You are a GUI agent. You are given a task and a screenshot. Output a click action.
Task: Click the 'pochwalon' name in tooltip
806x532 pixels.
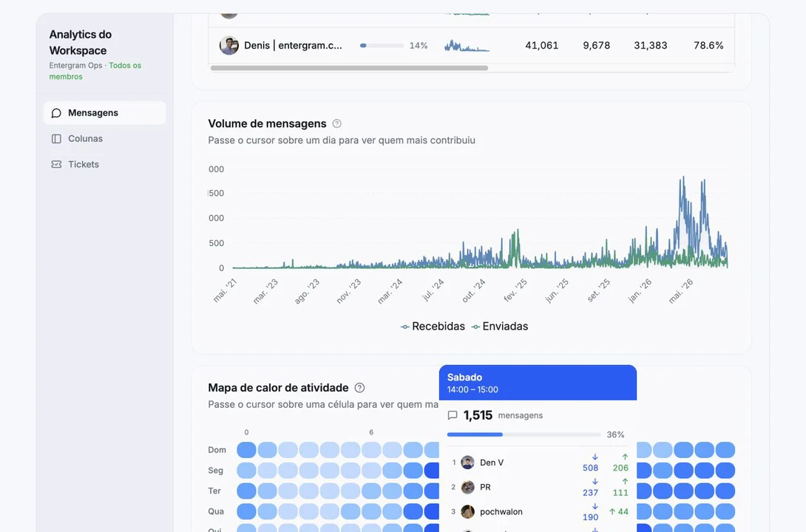click(501, 511)
